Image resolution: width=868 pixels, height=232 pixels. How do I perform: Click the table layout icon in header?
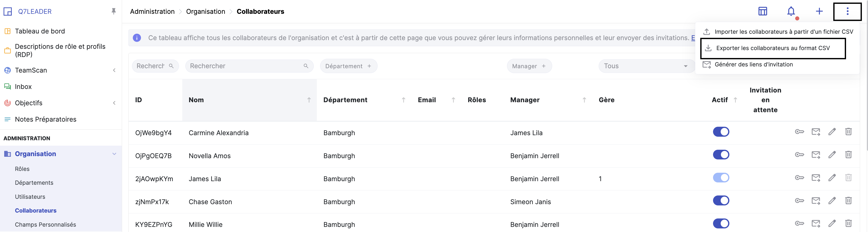763,11
